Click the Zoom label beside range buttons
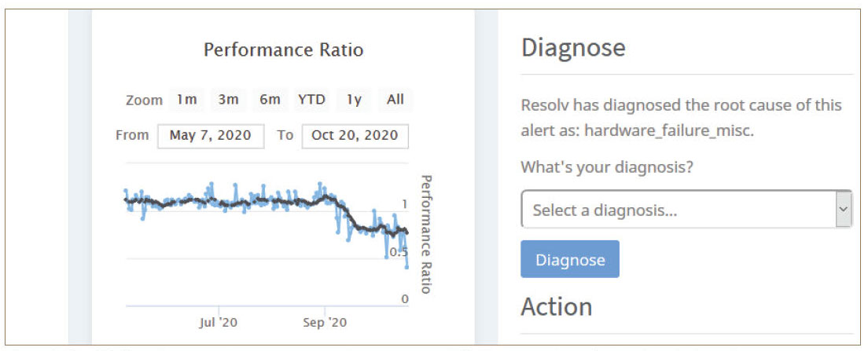The height and width of the screenshot is (351, 868). (x=144, y=101)
